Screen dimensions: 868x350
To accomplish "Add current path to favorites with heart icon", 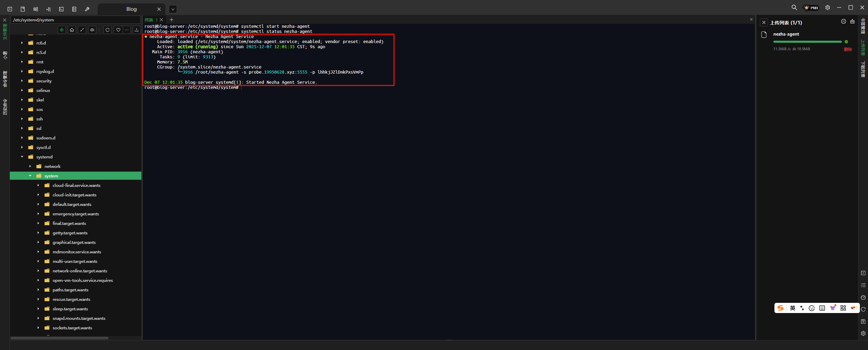I will click(118, 30).
